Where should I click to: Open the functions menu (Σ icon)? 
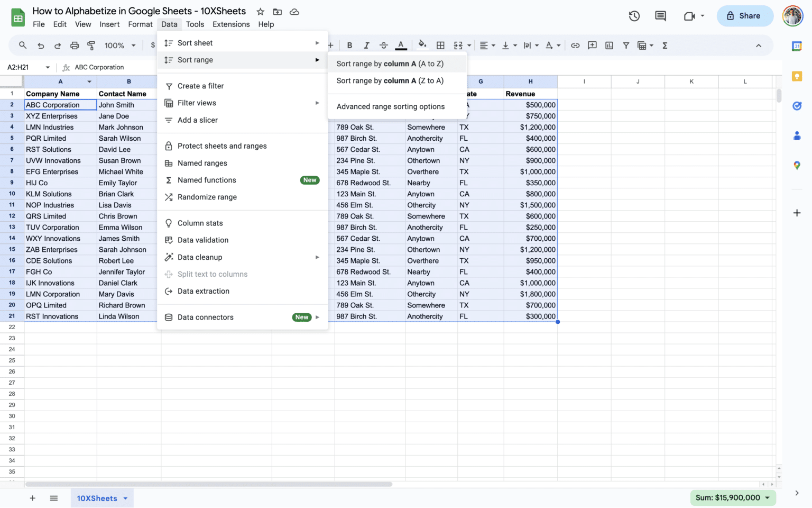tap(665, 46)
